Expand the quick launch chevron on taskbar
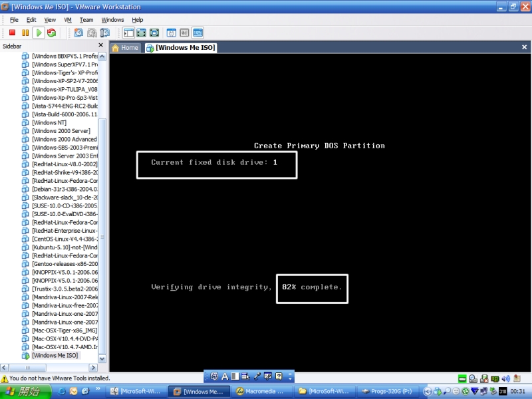The width and height of the screenshot is (532, 399). click(x=98, y=388)
